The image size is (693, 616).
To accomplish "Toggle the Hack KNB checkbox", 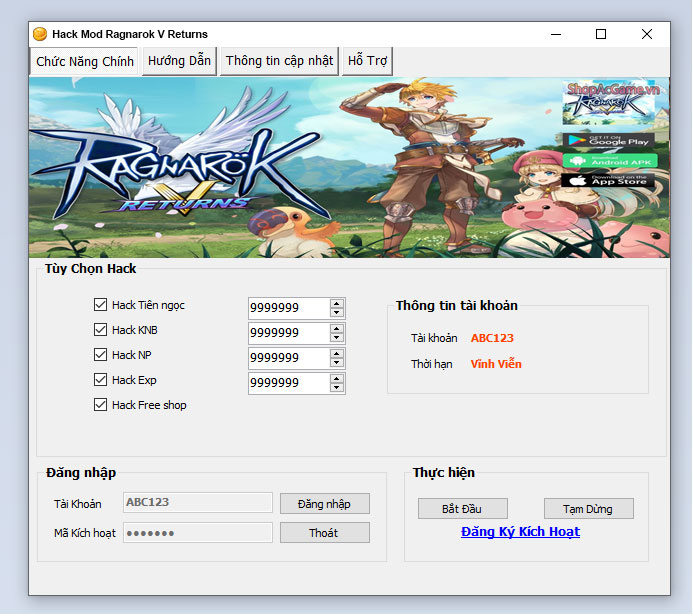I will [x=100, y=330].
